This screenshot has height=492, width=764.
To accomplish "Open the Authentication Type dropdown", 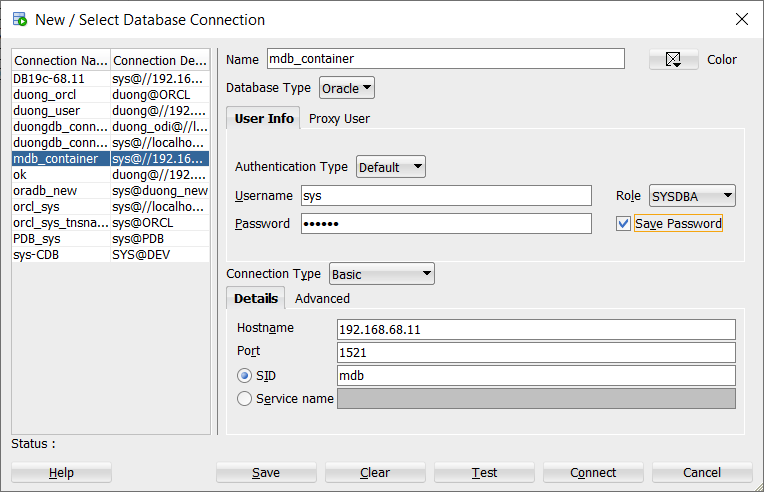I will coord(391,167).
